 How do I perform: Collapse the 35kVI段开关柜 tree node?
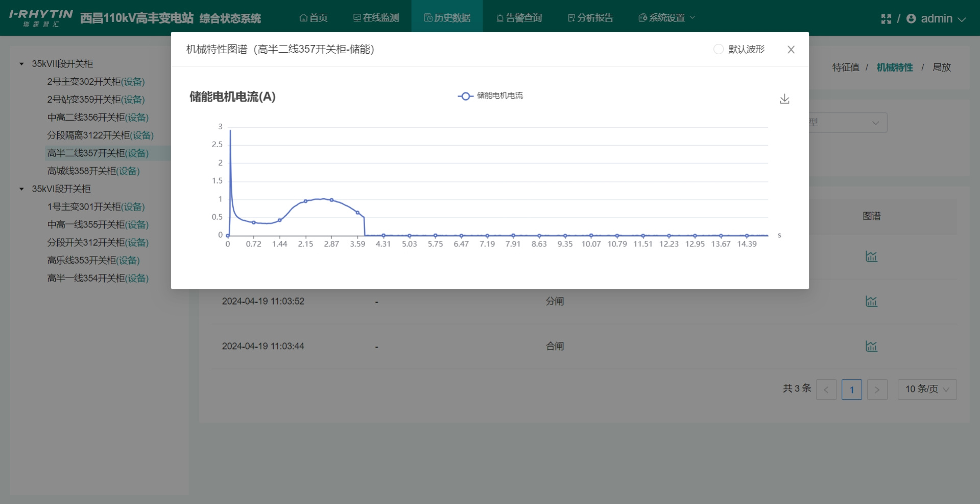(21, 189)
